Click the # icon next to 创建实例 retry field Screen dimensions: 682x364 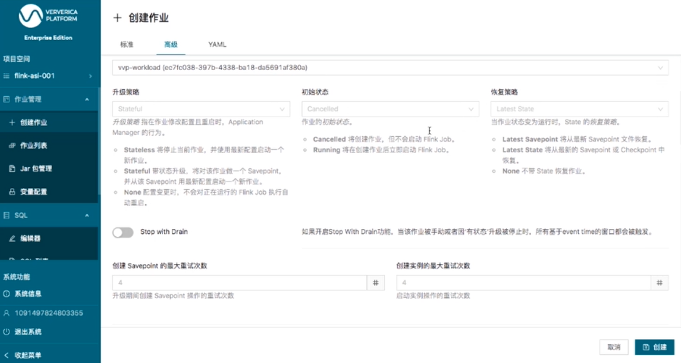(659, 283)
